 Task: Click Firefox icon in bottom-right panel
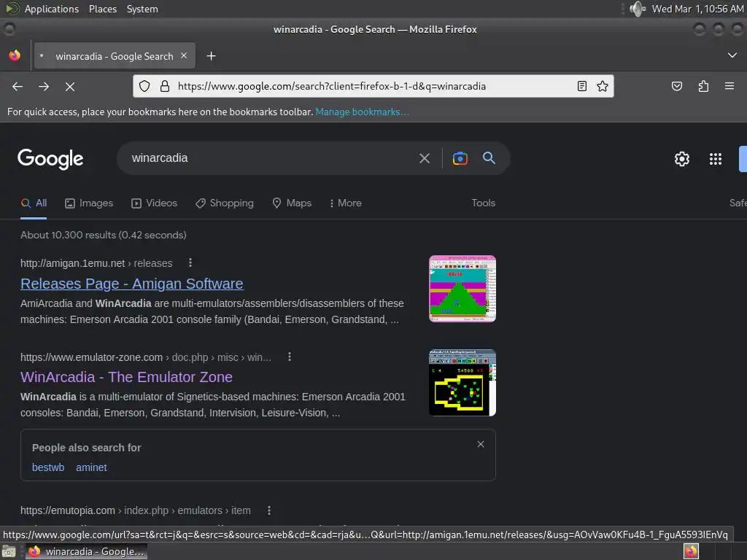[x=691, y=551]
